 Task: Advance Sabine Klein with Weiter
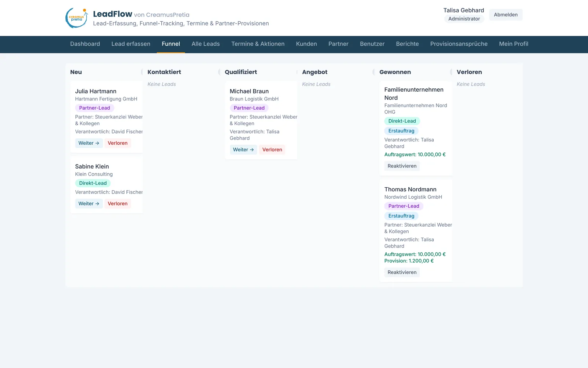pos(89,204)
